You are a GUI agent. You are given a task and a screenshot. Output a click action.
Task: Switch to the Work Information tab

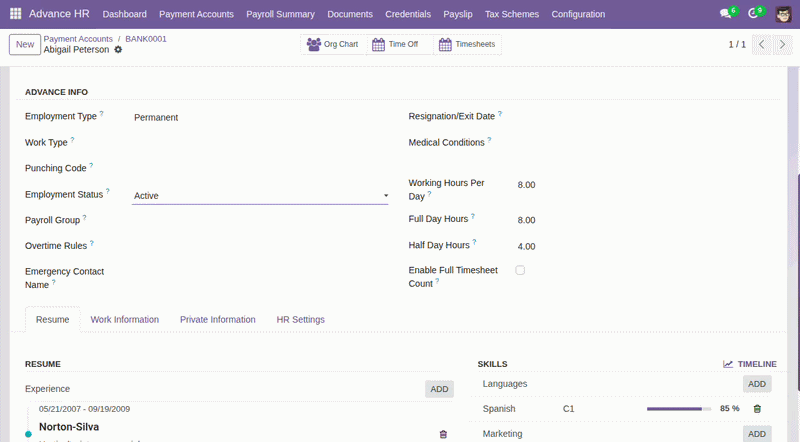click(124, 320)
